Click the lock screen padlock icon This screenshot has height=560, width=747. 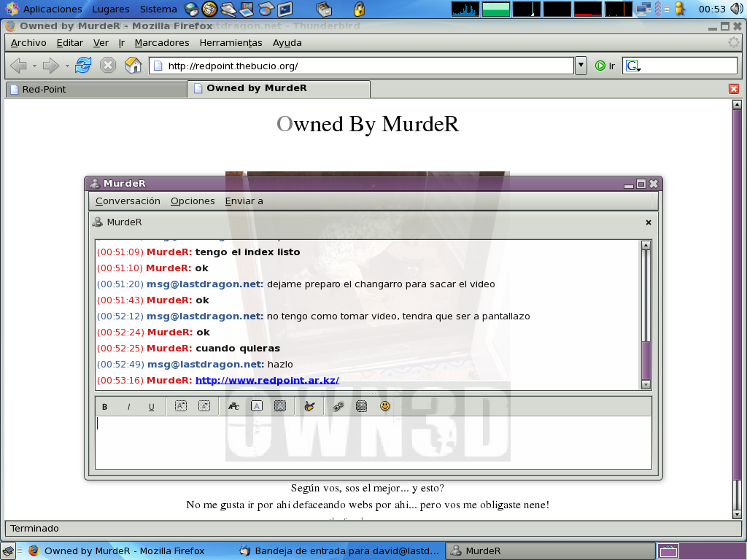point(358,9)
